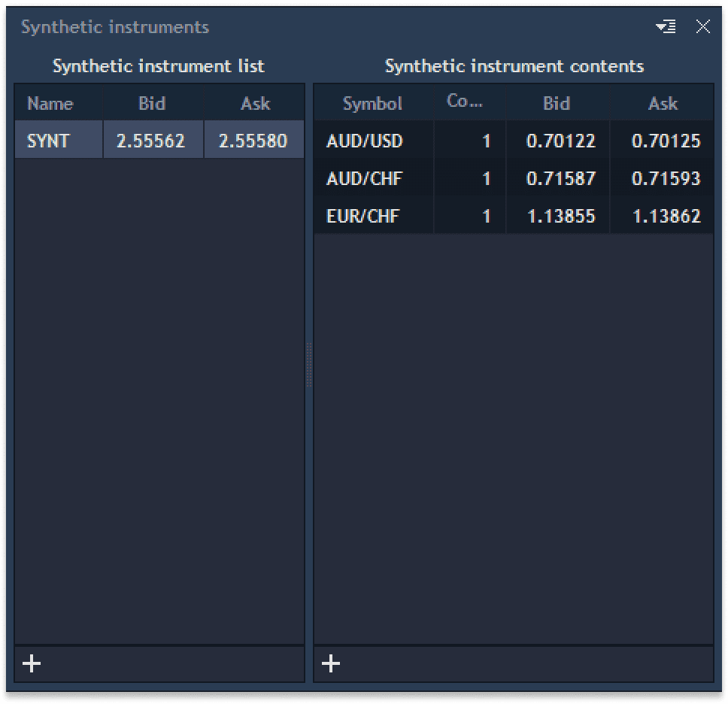728x704 pixels.
Task: Sort by the Name column header
Action: [50, 103]
